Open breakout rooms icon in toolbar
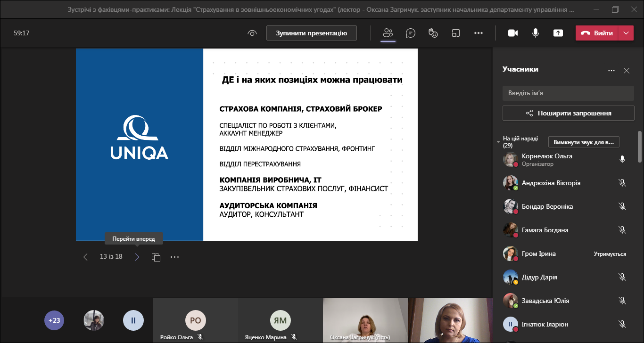 456,33
